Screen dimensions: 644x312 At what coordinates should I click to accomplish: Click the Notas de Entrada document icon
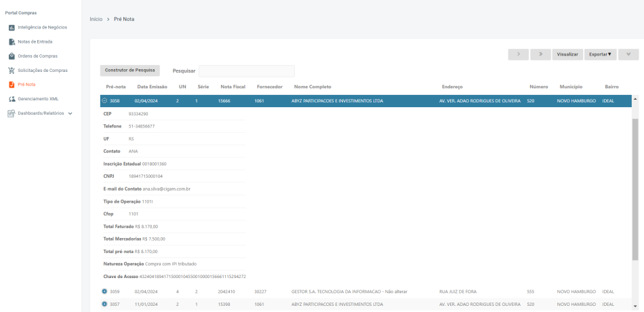click(x=12, y=42)
